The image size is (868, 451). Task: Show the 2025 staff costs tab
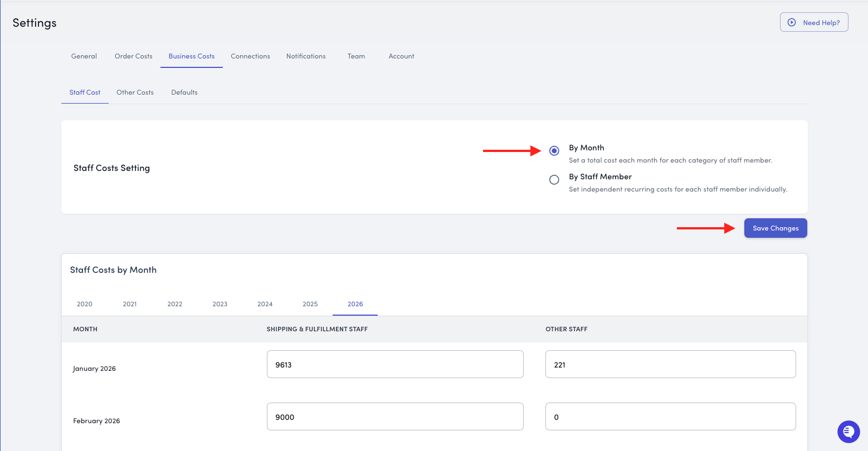pos(310,304)
